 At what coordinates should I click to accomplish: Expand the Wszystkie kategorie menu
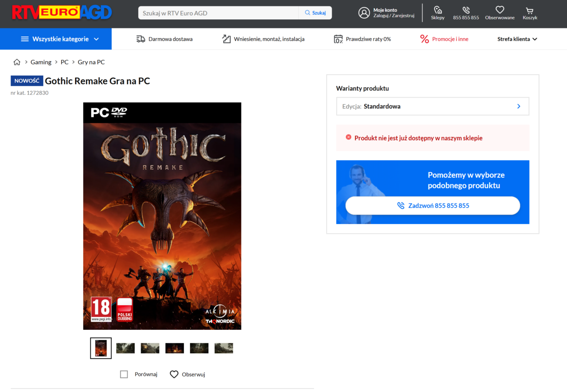[56, 39]
